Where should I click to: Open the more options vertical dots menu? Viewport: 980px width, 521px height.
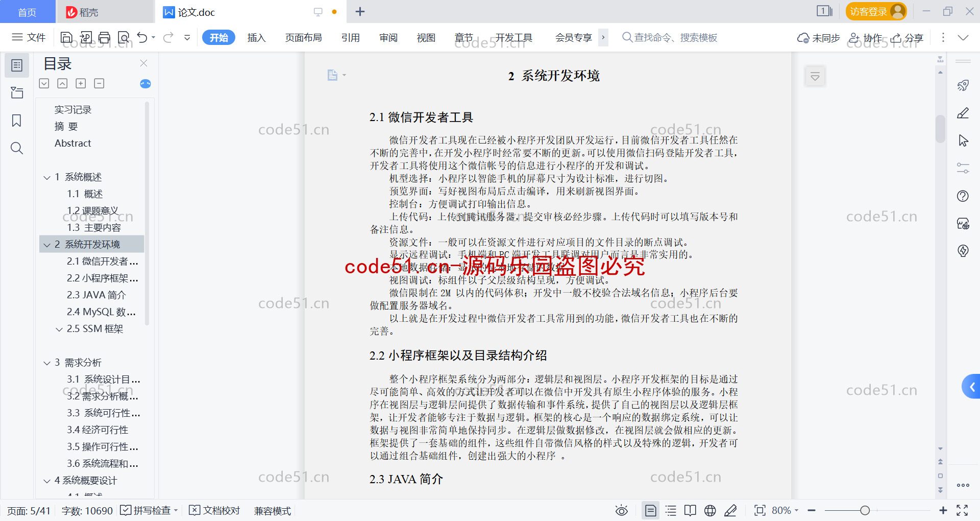click(x=943, y=37)
